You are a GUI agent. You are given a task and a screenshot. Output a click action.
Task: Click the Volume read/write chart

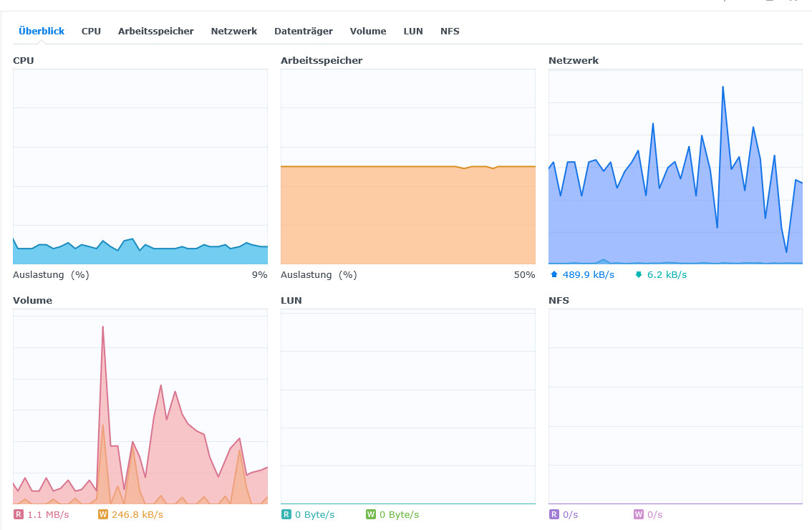[x=140, y=407]
